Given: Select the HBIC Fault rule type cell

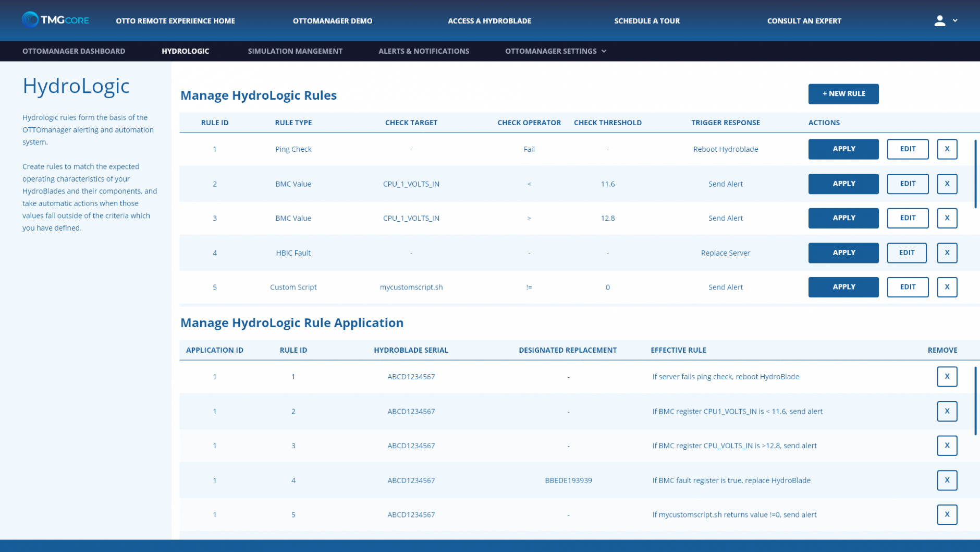Looking at the screenshot, I should point(293,253).
